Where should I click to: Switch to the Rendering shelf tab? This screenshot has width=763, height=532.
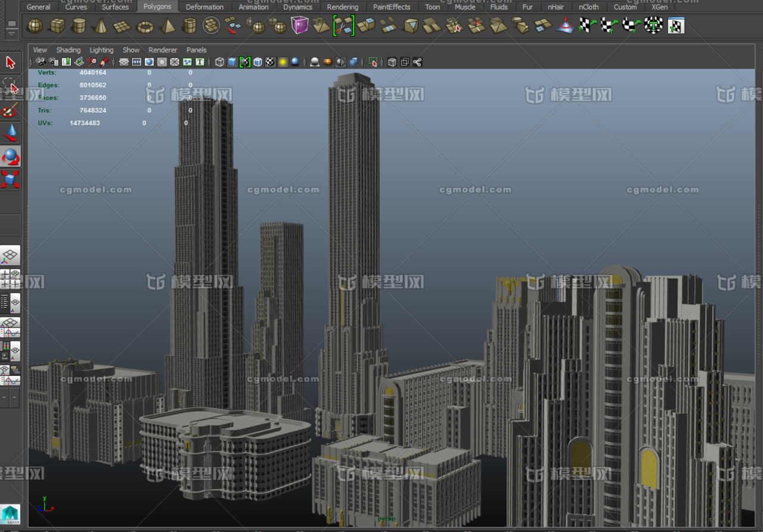click(x=343, y=7)
